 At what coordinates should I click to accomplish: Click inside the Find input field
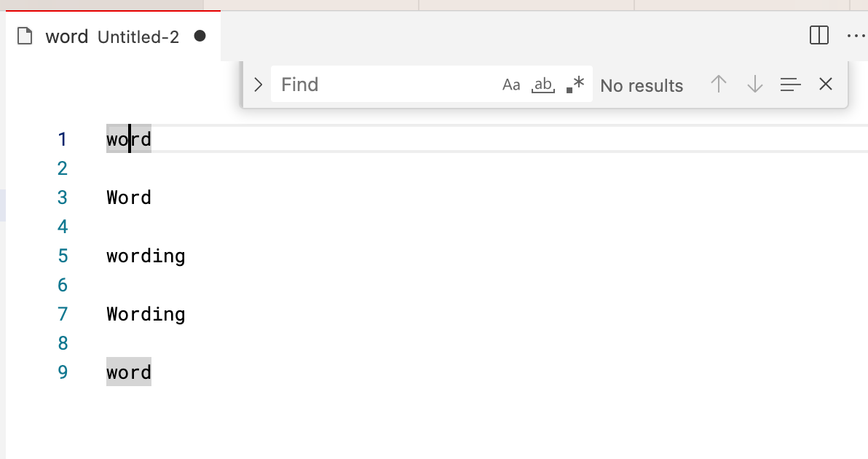coord(379,85)
